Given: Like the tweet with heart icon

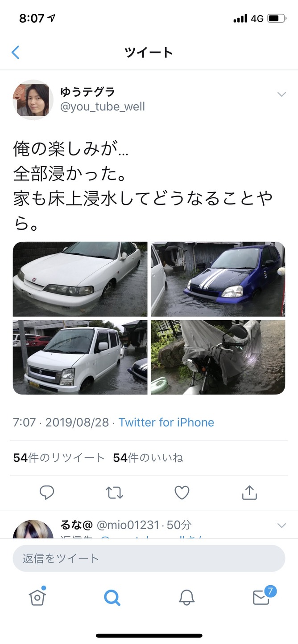Looking at the screenshot, I should 182,493.
